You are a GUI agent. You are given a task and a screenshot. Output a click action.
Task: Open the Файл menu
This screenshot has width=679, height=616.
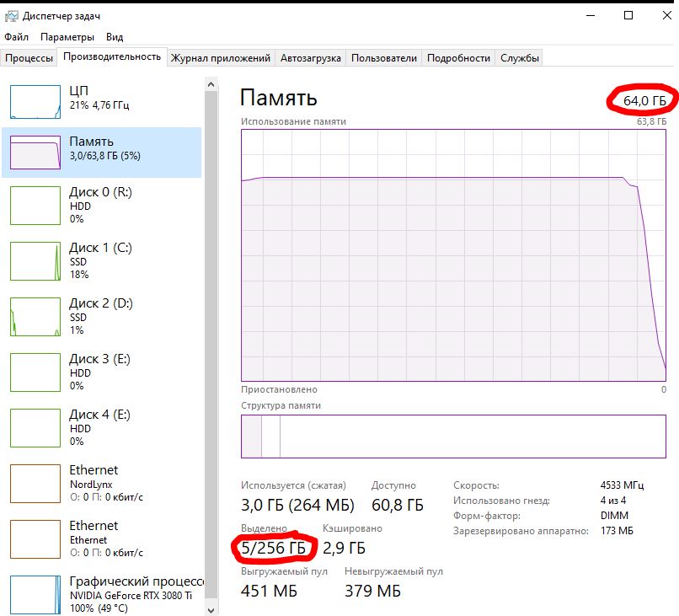(17, 37)
